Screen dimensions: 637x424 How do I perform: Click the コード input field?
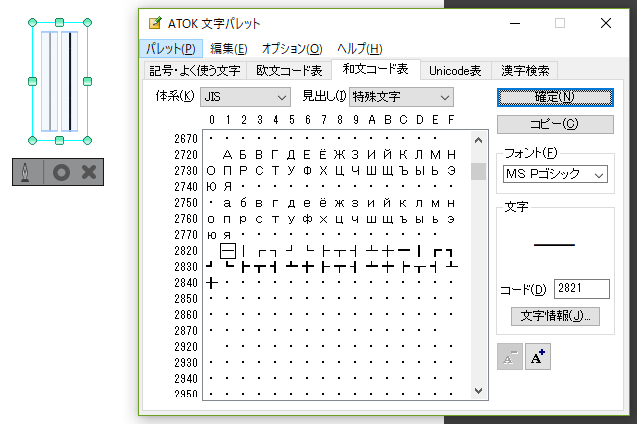coord(581,289)
